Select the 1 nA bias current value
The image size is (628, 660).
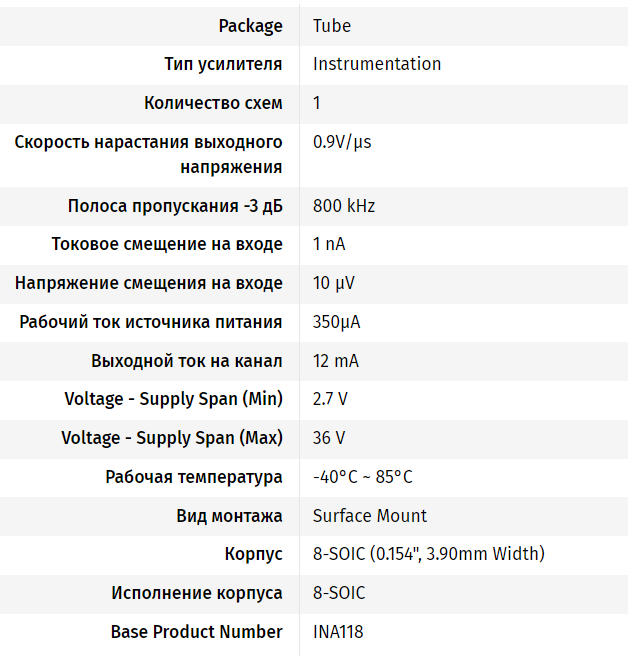(329, 244)
